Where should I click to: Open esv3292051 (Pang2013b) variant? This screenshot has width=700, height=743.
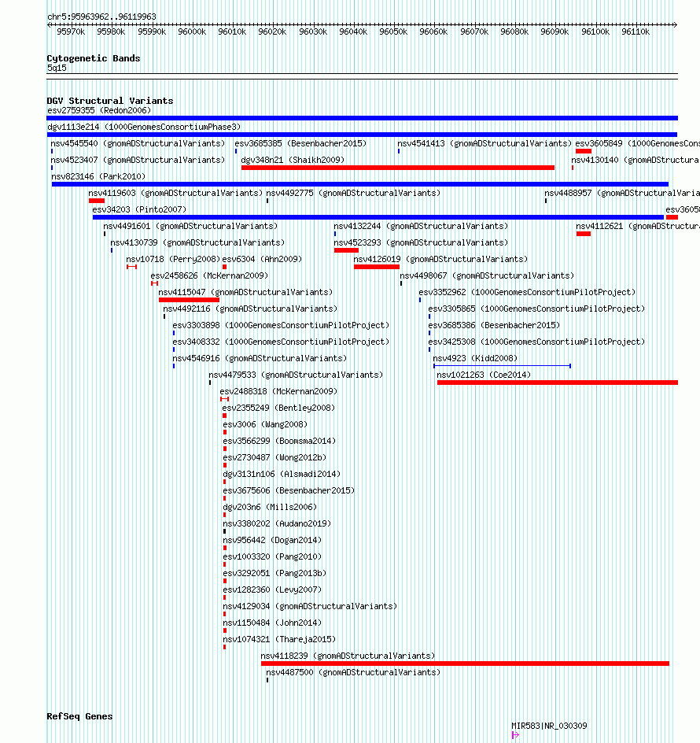tap(274, 573)
